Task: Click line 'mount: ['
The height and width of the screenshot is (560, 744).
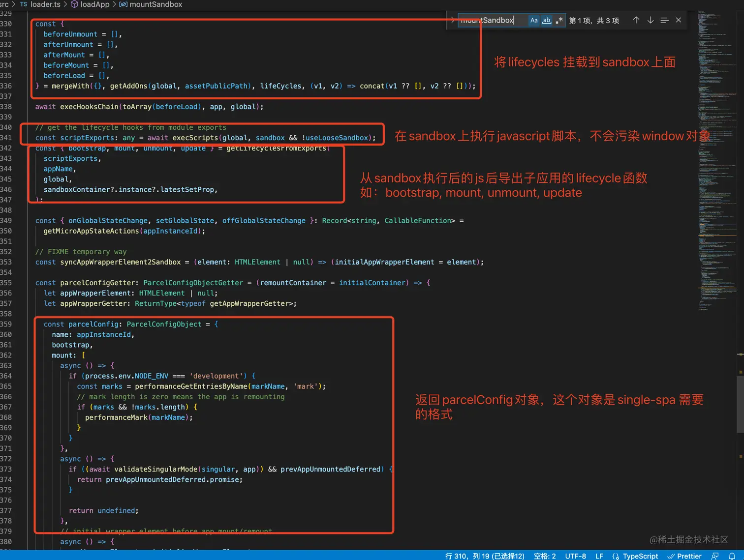Action: tap(68, 355)
